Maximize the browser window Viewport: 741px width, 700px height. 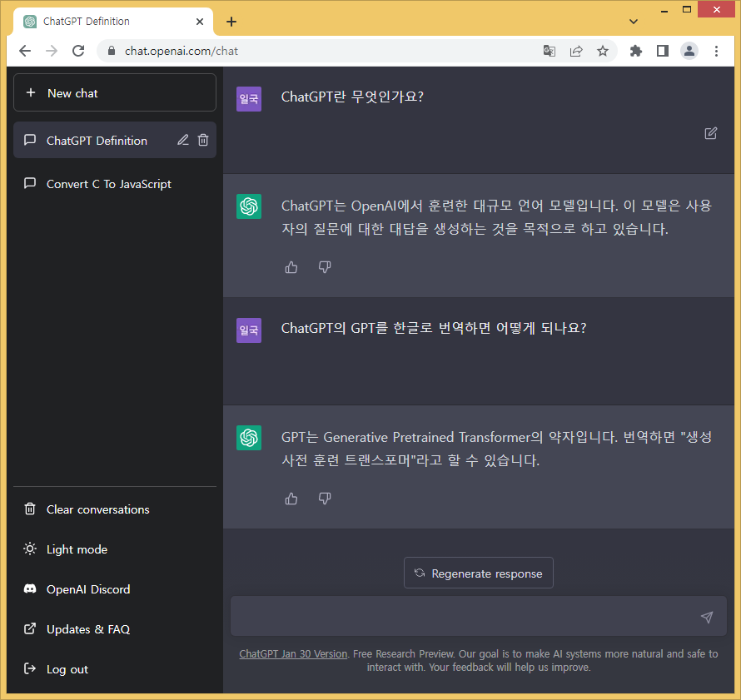click(x=687, y=10)
